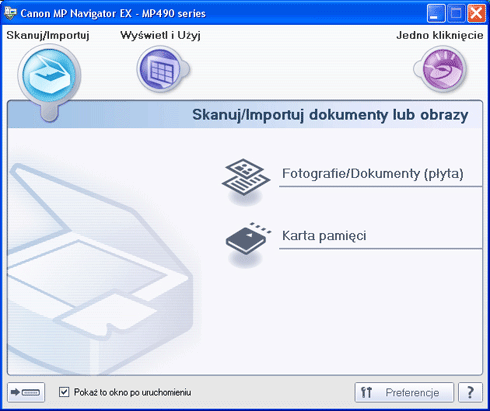Select Fotografie/Dokumenty (płyta) option
Screen dimensions: 490x411
(x=373, y=174)
